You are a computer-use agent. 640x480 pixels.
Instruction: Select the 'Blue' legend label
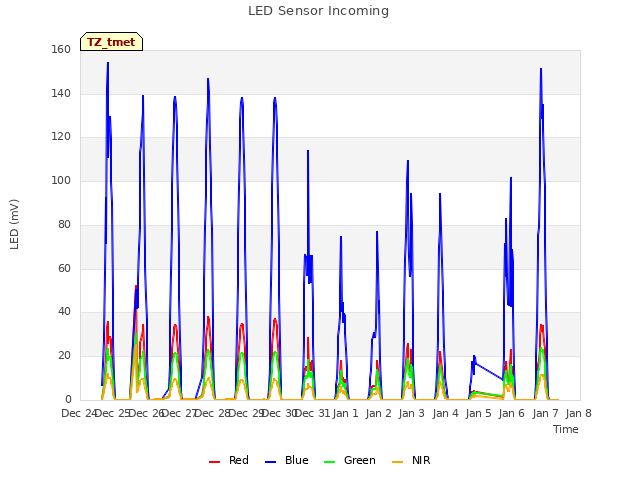tap(297, 460)
